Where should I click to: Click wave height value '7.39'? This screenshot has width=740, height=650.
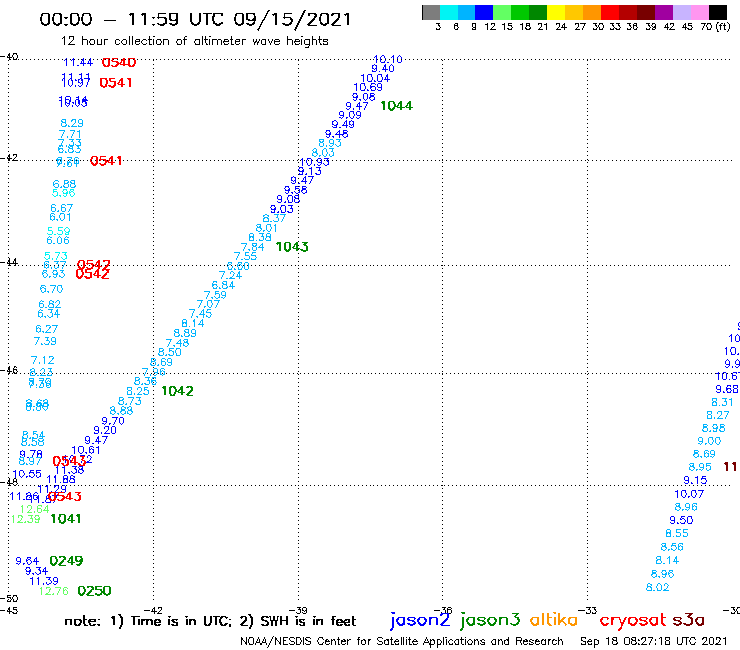click(45, 341)
